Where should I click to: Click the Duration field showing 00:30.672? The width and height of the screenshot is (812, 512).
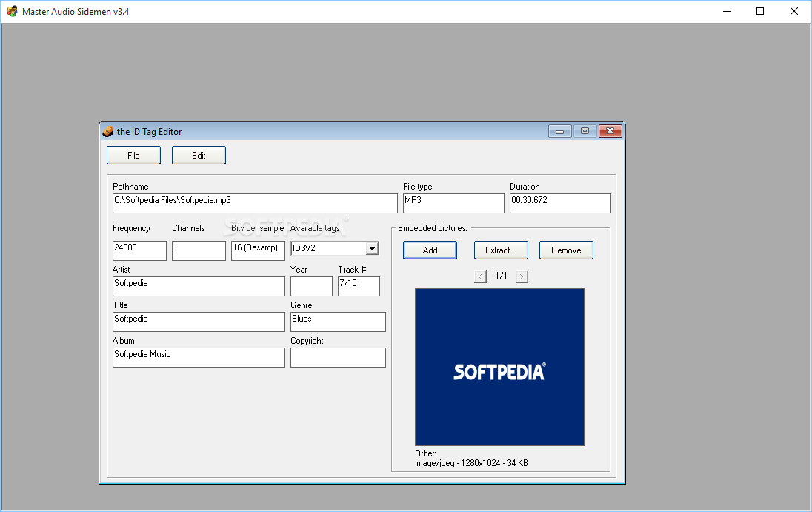tap(560, 204)
